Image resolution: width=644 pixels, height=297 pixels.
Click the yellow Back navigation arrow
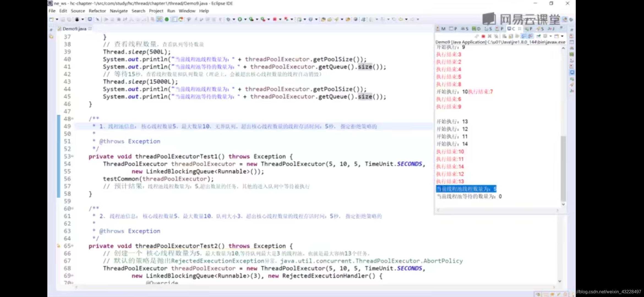(401, 19)
